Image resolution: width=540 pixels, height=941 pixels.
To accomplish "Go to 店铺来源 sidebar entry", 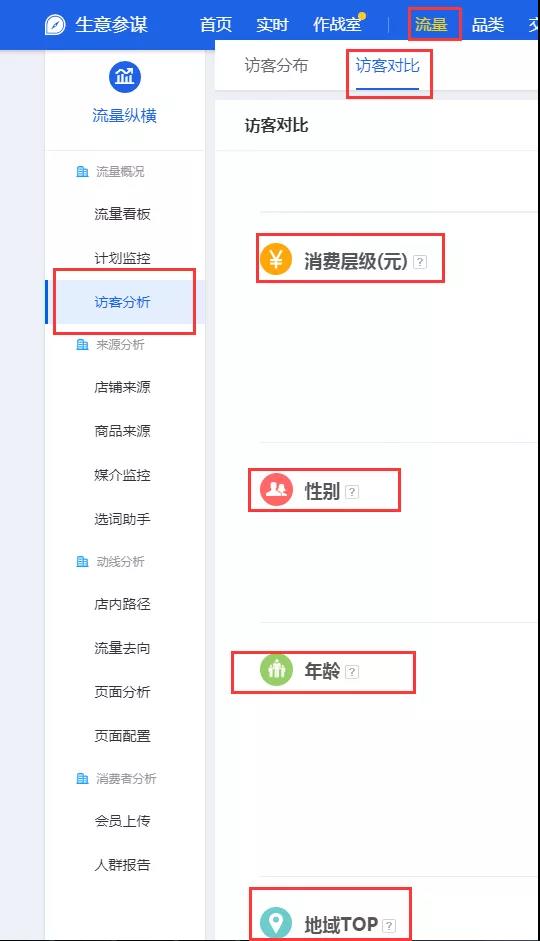I will (122, 387).
